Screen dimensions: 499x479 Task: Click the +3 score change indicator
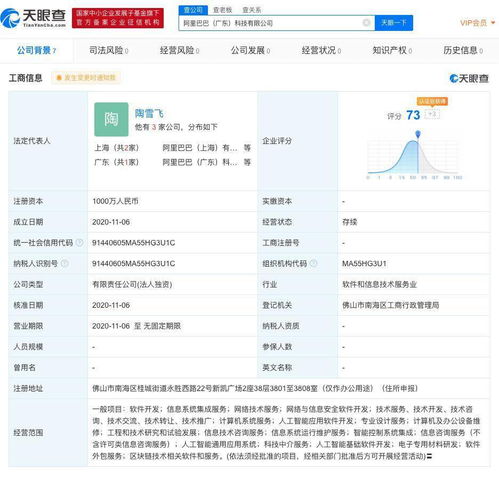432,114
